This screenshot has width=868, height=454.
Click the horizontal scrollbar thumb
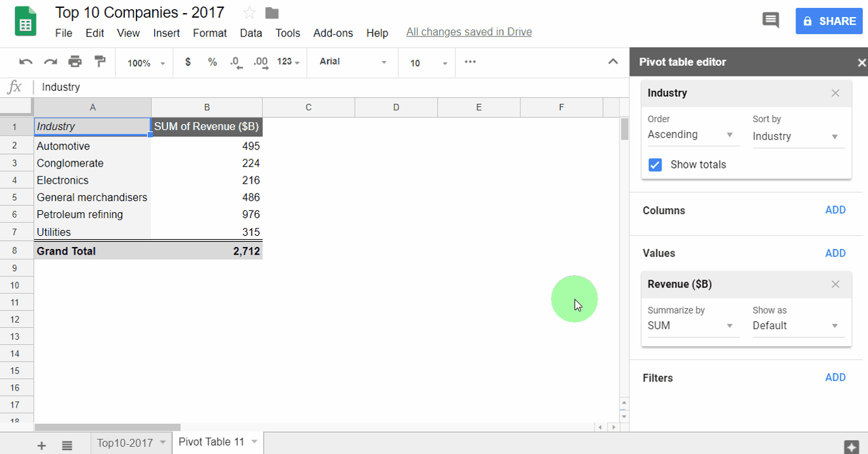pyautogui.click(x=107, y=427)
